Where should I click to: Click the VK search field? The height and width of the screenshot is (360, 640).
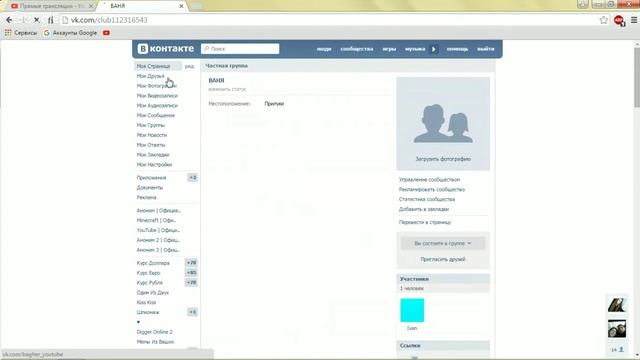tap(240, 49)
